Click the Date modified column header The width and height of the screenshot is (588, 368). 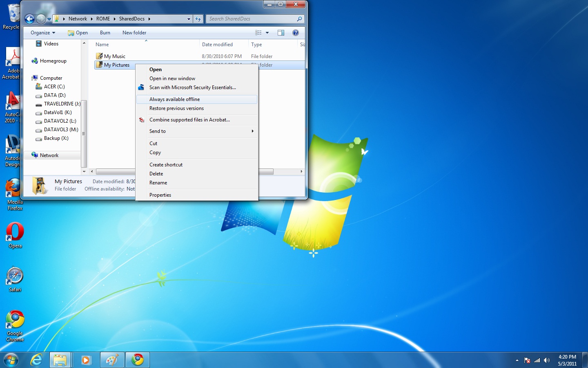(x=223, y=45)
